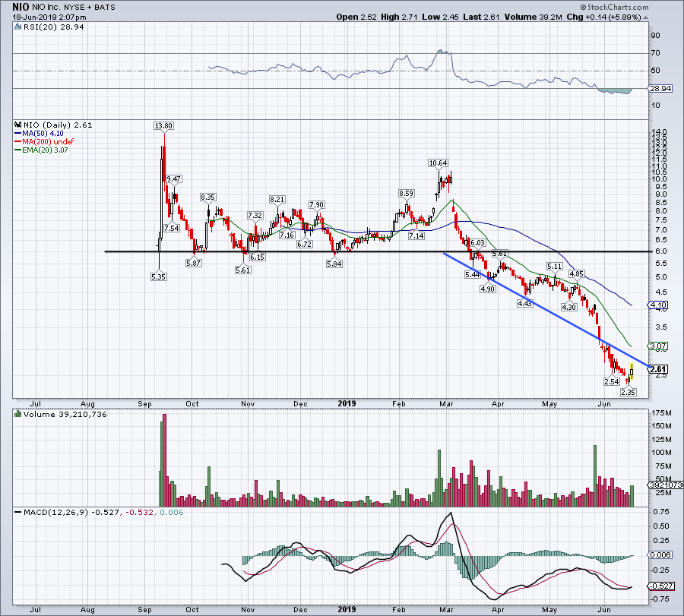Click the up-triangle icon after the Chg value
The width and height of the screenshot is (684, 616).
[x=645, y=17]
